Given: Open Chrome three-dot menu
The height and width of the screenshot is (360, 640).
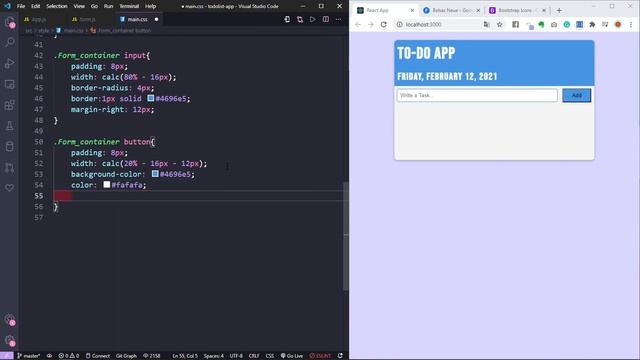Looking at the screenshot, I should coord(631,24).
